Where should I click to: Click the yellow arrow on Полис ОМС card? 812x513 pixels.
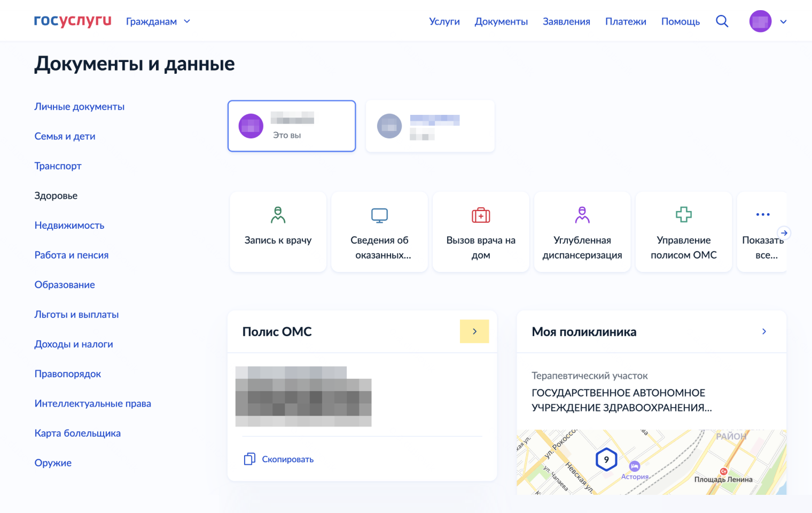474,331
